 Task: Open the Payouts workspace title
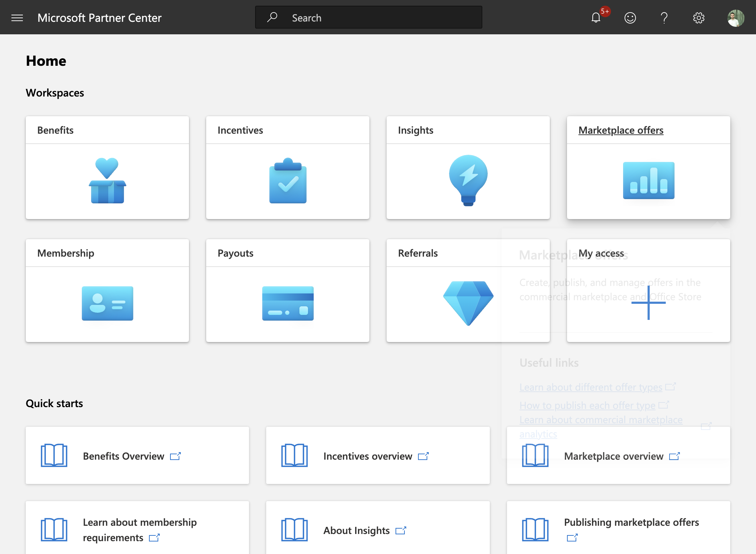coord(235,253)
